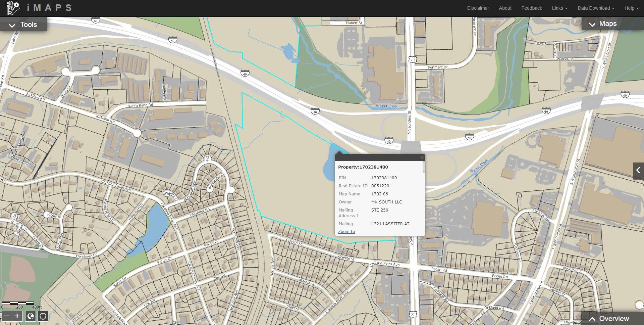Click the popup vertical scrollbar
644x325 pixels.
[x=424, y=167]
